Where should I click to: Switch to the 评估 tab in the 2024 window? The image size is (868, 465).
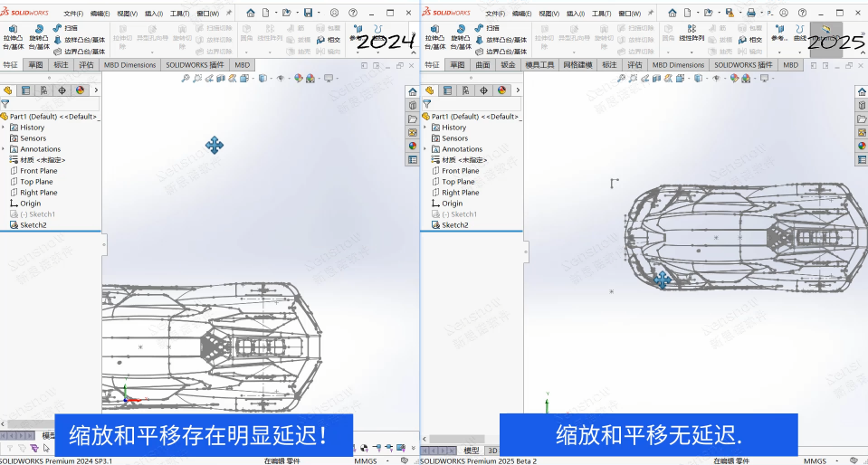pos(86,65)
